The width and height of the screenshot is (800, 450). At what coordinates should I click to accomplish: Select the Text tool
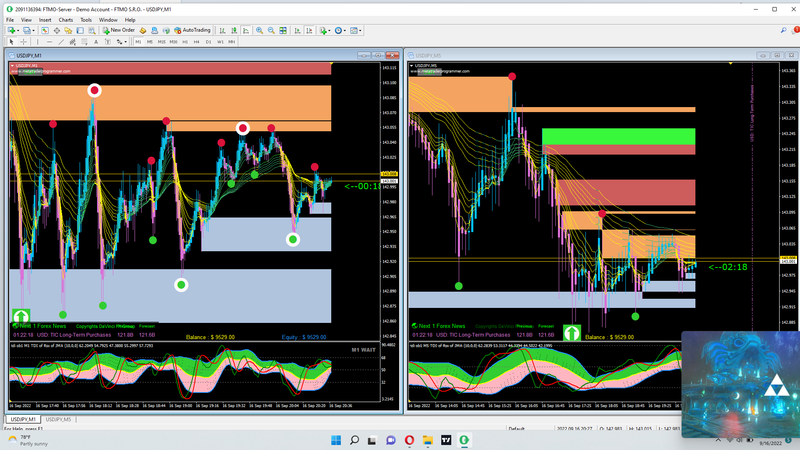coord(96,42)
